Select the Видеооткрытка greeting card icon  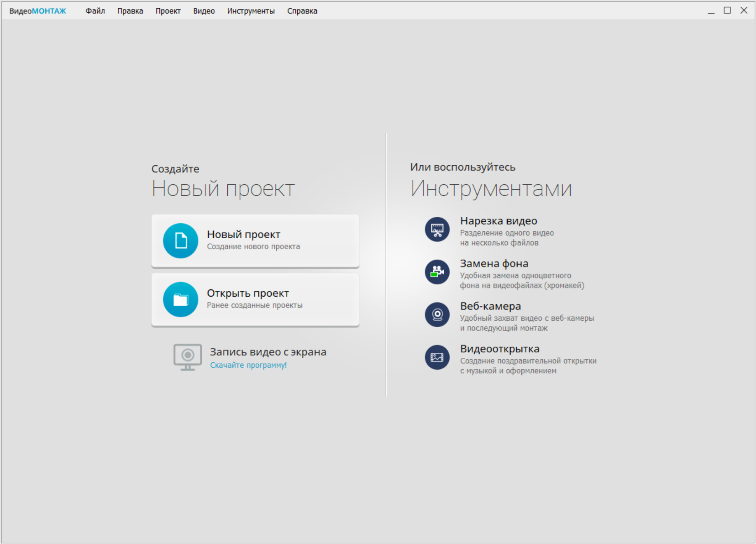click(437, 357)
